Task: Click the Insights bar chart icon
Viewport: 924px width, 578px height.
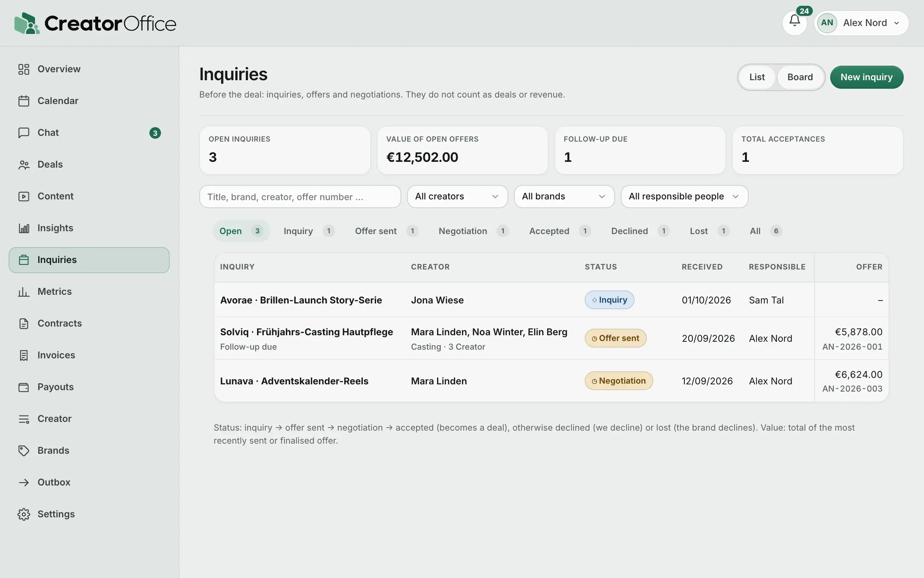Action: click(24, 228)
